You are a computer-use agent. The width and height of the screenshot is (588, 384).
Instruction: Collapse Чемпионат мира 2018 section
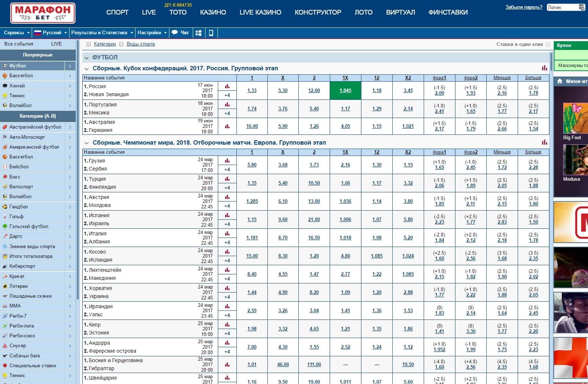pyautogui.click(x=87, y=143)
